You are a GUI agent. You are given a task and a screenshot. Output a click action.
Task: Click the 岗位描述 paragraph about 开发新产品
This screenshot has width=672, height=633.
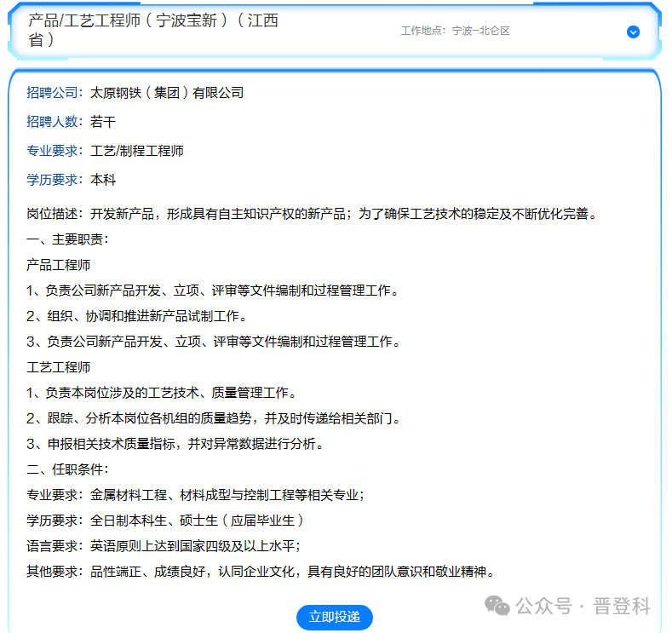pos(312,214)
